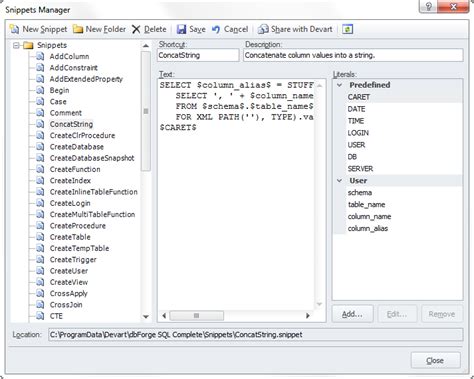
Task: Select the SERVER literal
Action: click(x=360, y=169)
